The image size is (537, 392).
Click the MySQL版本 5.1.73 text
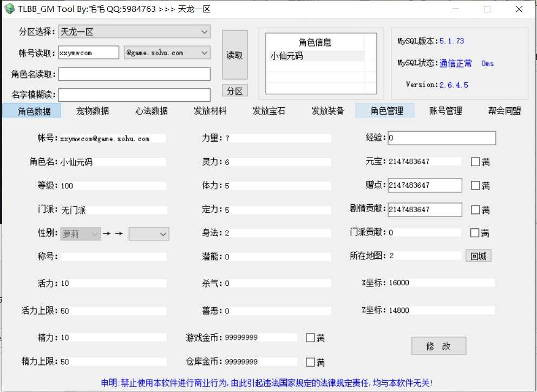(431, 41)
